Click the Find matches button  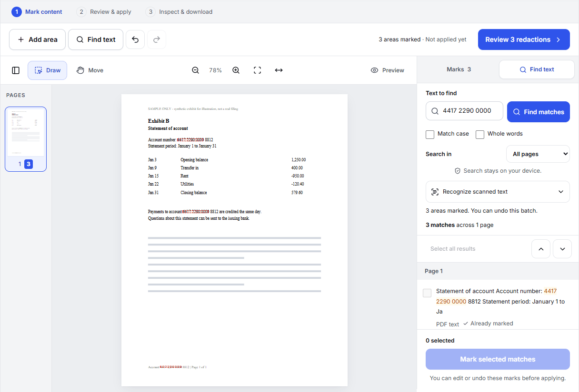click(539, 112)
